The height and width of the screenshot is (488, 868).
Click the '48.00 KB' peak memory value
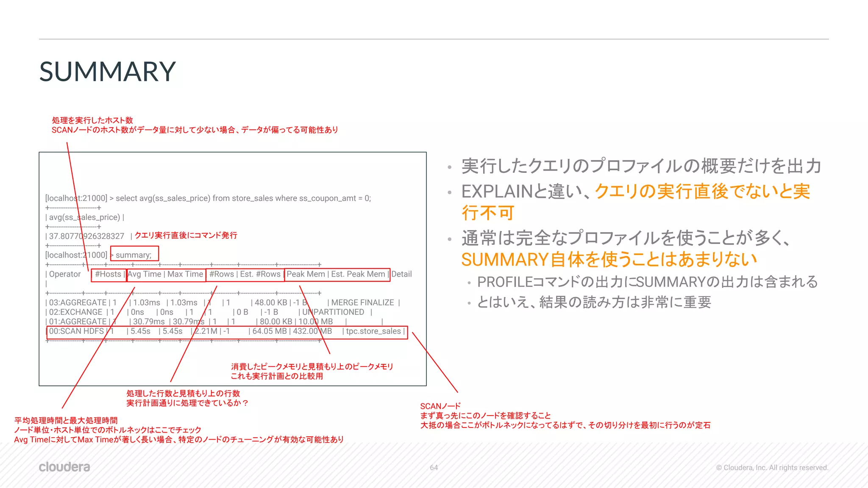tap(271, 302)
